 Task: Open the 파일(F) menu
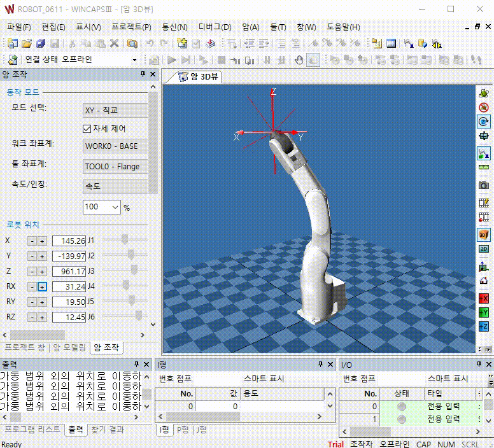tap(19, 27)
